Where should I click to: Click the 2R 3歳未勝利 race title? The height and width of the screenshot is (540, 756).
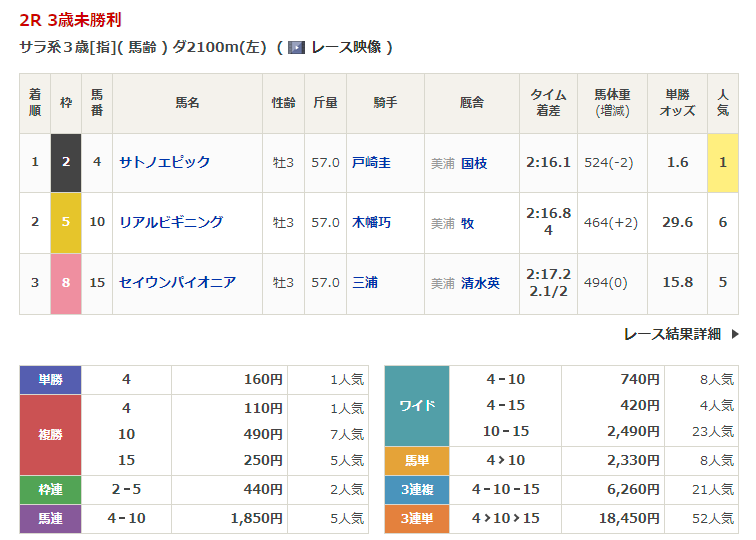pos(71,20)
